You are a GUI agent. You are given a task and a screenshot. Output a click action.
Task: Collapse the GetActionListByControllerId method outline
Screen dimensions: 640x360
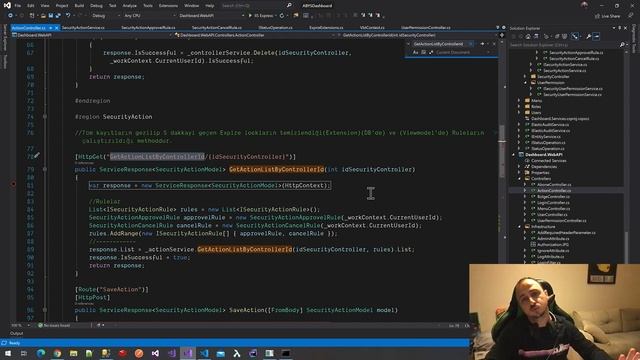coord(44,169)
